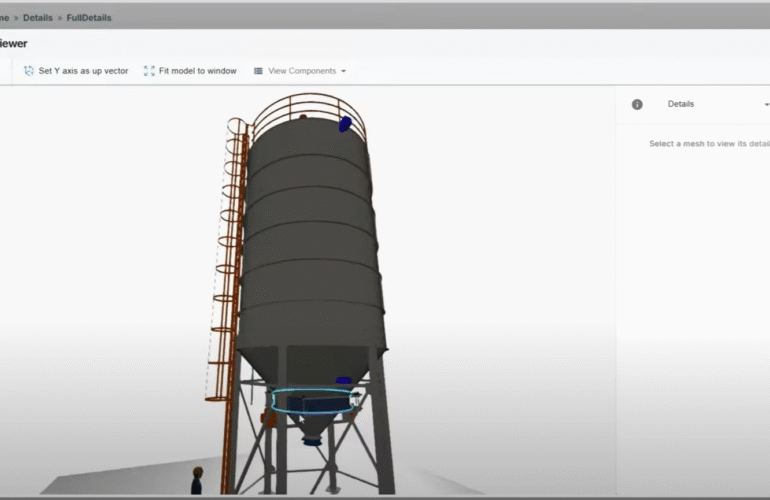This screenshot has width=770, height=500.
Task: Expand the Details panel dropdown arrow
Action: [766, 104]
